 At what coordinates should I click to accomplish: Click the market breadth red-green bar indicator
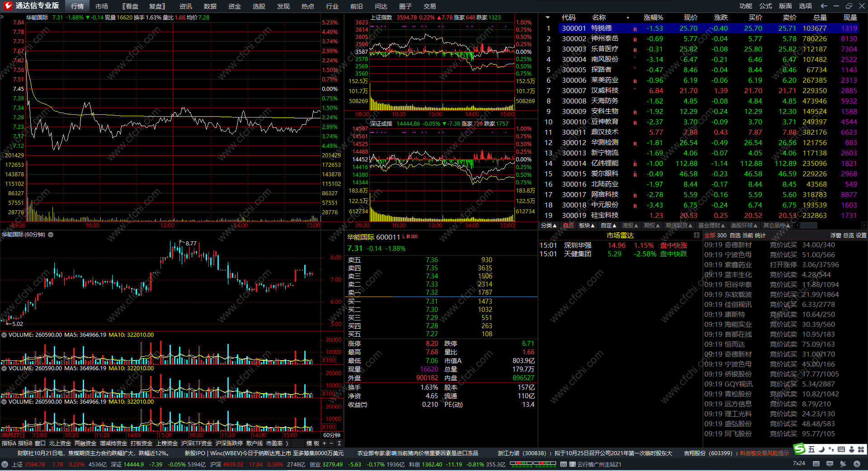pyautogui.click(x=533, y=463)
